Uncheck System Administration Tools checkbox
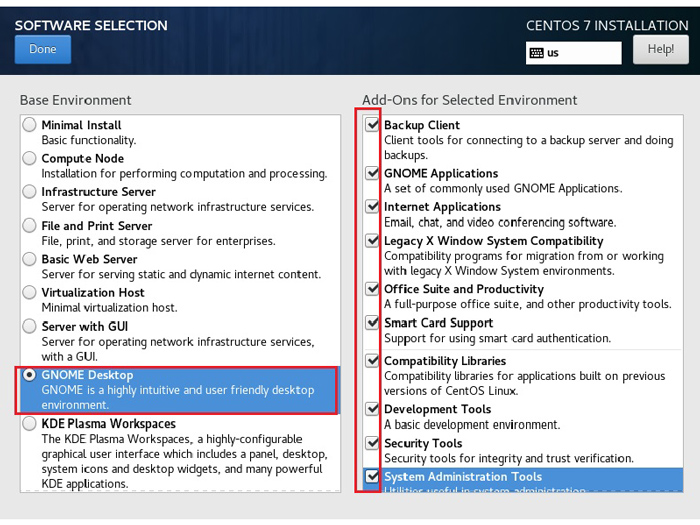 click(372, 476)
